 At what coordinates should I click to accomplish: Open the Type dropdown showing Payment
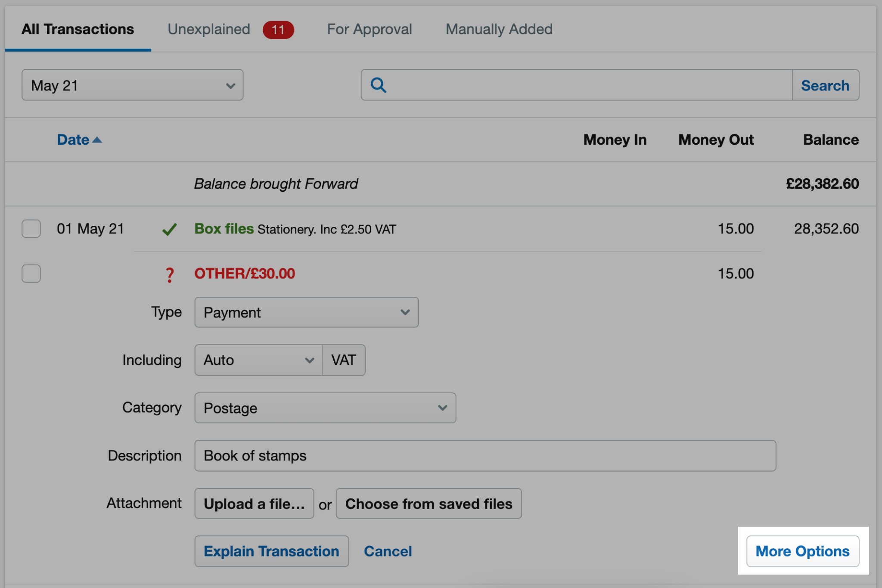click(306, 312)
